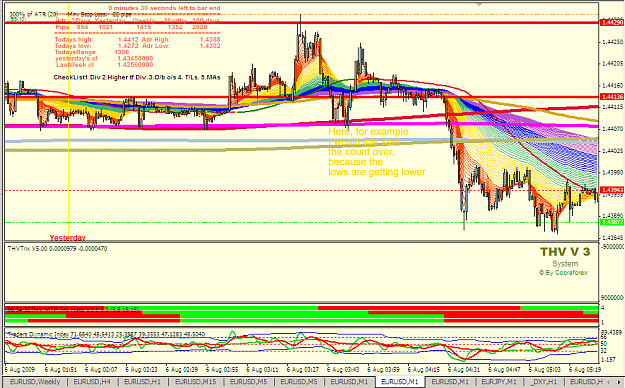This screenshot has width=625, height=388.
Task: Click the red 1.44136 price label
Action: click(x=612, y=97)
